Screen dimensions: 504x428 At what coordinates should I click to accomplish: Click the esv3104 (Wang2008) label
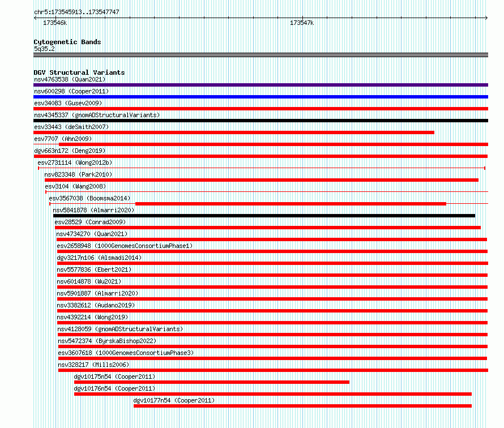click(75, 186)
